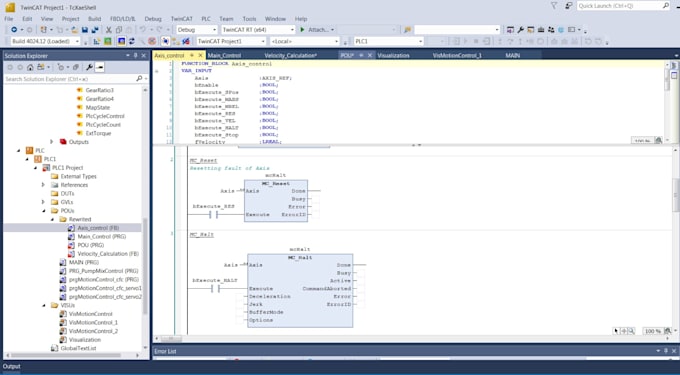The width and height of the screenshot is (680, 375).
Task: Click the Collapse All icon in Solution Explorer
Action: tap(75, 67)
